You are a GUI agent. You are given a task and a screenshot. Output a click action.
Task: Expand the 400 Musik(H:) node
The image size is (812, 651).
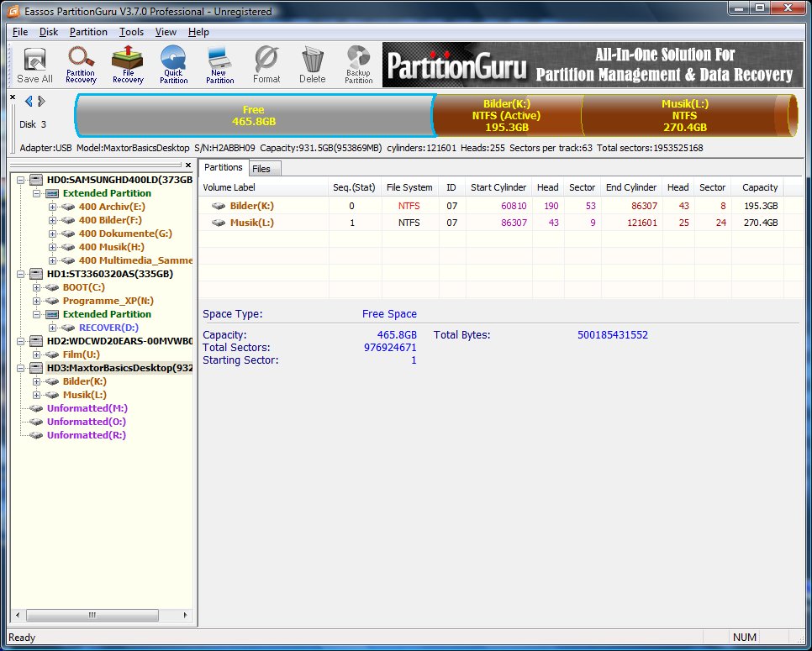[x=52, y=247]
